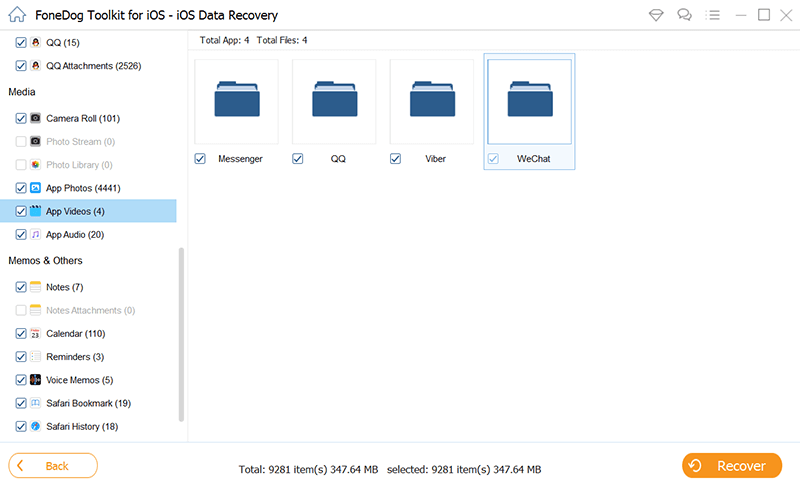Open the Messenger folder thumbnail
800x489 pixels.
click(x=236, y=102)
